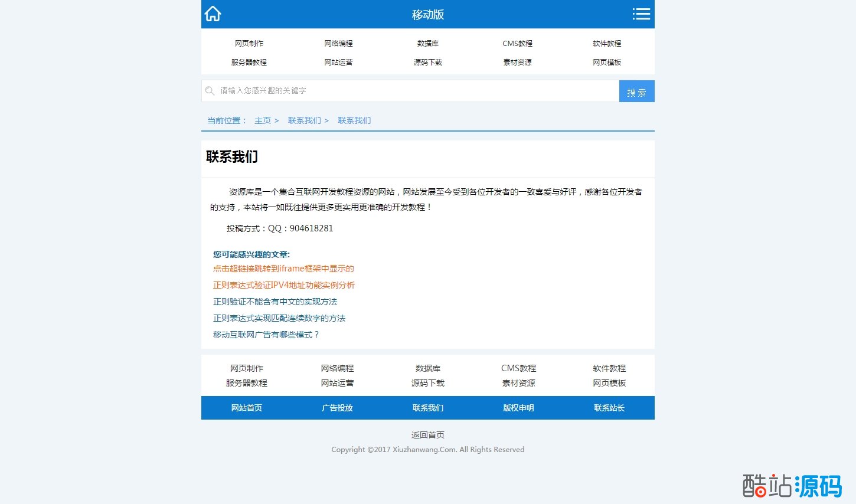This screenshot has width=856, height=504.
Task: Select 网站首页 in blue footer bar
Action: click(x=247, y=408)
